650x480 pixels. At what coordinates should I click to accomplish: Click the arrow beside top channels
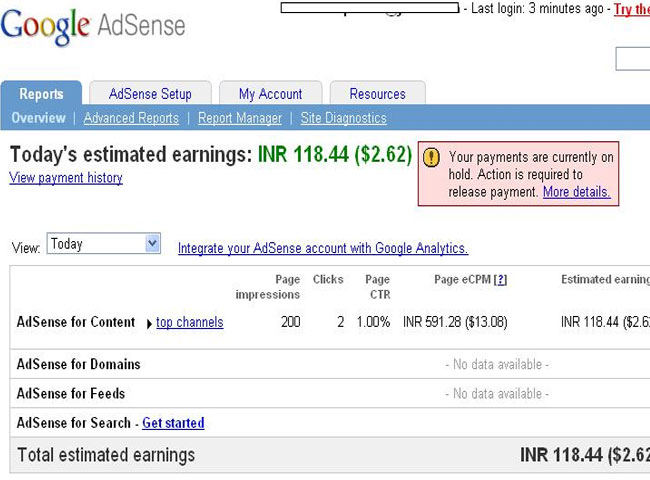(x=149, y=323)
